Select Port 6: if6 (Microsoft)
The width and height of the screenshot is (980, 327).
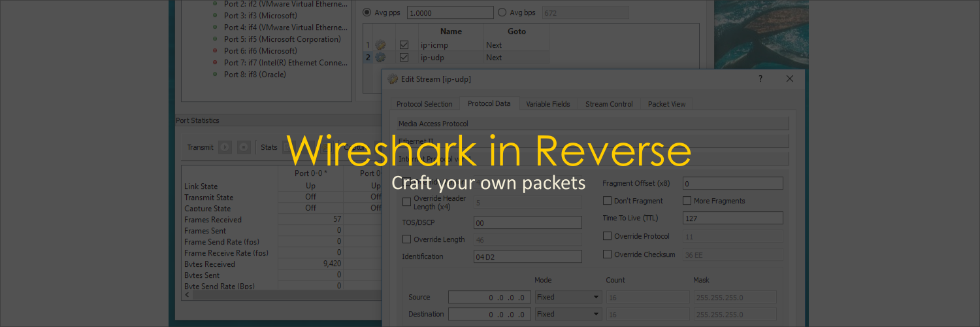tap(260, 51)
